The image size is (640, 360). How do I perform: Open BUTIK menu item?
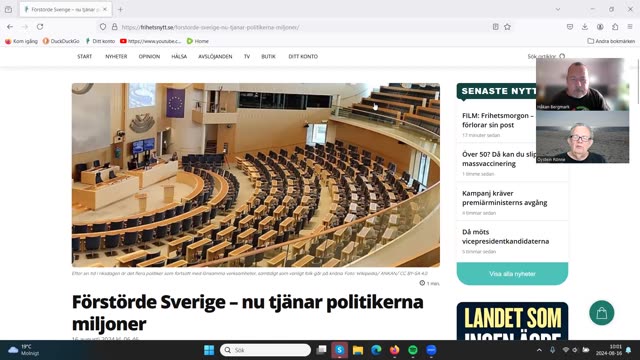(x=269, y=57)
